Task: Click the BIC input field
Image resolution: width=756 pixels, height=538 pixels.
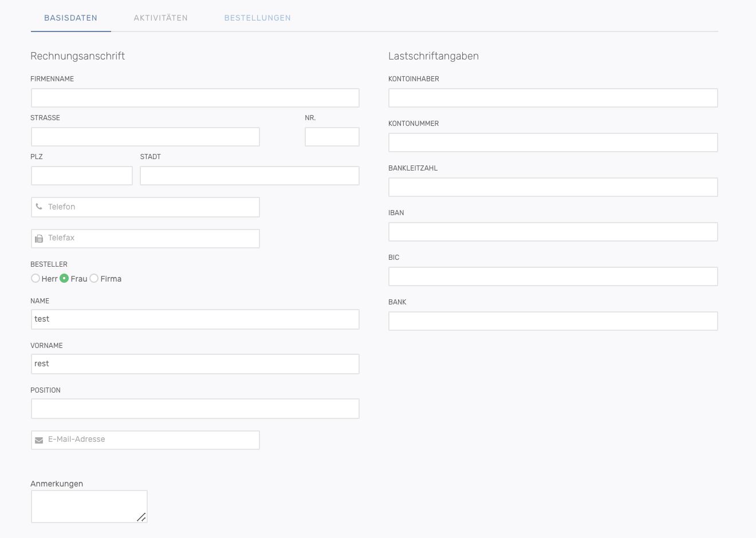Action: [x=553, y=276]
